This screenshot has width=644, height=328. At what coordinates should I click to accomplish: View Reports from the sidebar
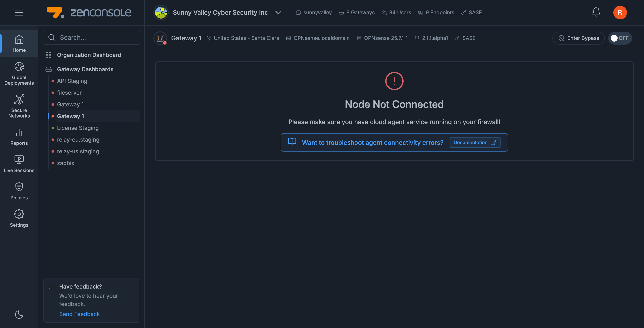(x=19, y=137)
